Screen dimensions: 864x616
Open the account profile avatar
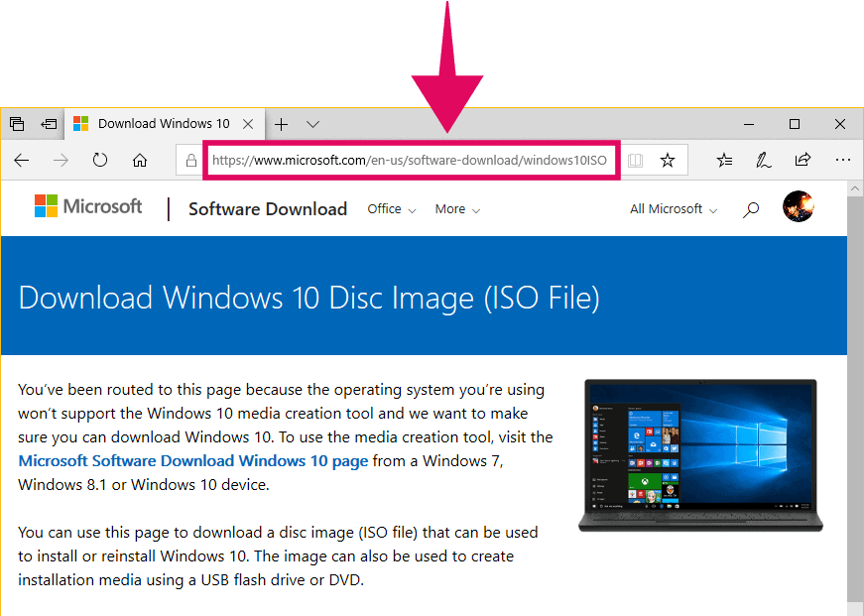[x=799, y=206]
